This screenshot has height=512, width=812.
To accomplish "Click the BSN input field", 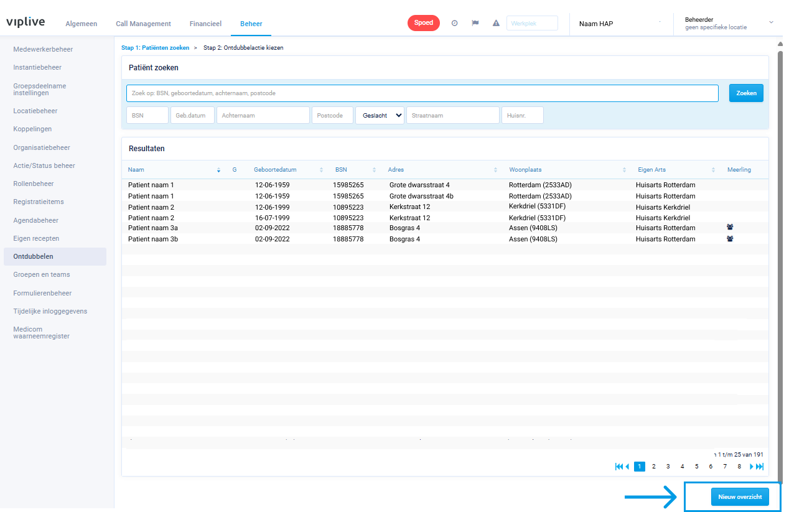I will [147, 115].
